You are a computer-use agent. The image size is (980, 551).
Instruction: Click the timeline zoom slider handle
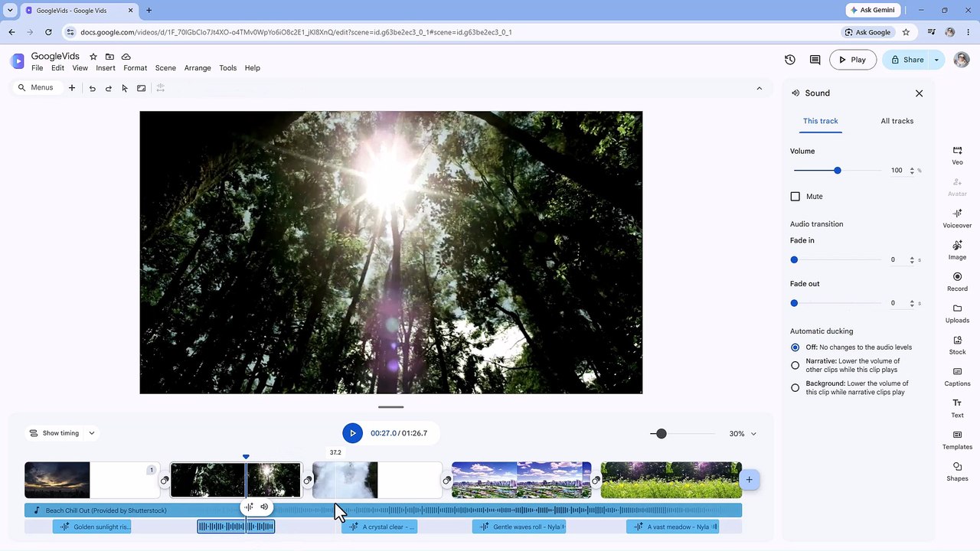661,434
